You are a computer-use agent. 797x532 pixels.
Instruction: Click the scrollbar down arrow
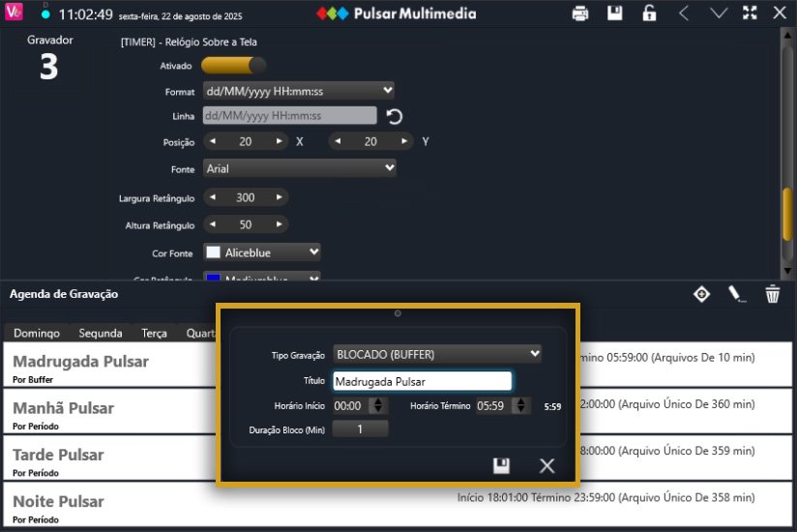pos(787,271)
